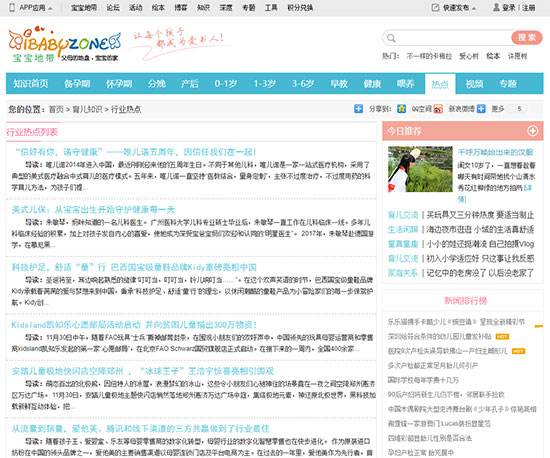Image resolution: width=550 pixels, height=458 pixels.
Task: Switch to the 怀孕期 tab
Action: pyautogui.click(x=119, y=83)
